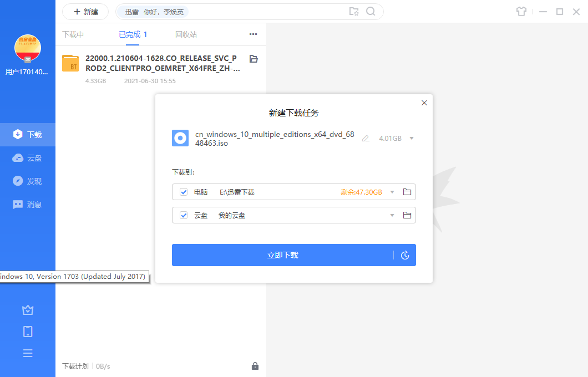Click the 立即下载 download button

pos(283,255)
